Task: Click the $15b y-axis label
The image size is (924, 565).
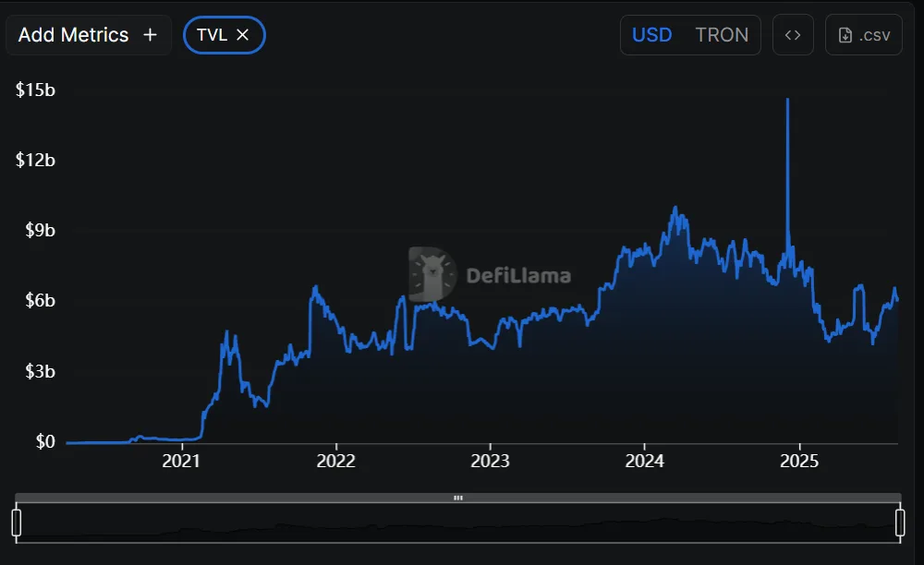Action: click(x=35, y=90)
